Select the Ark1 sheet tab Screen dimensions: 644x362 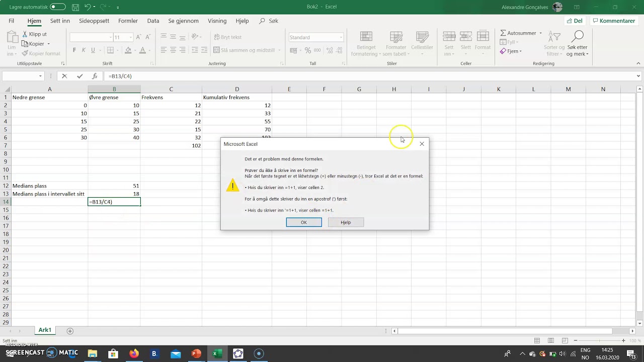click(x=45, y=330)
